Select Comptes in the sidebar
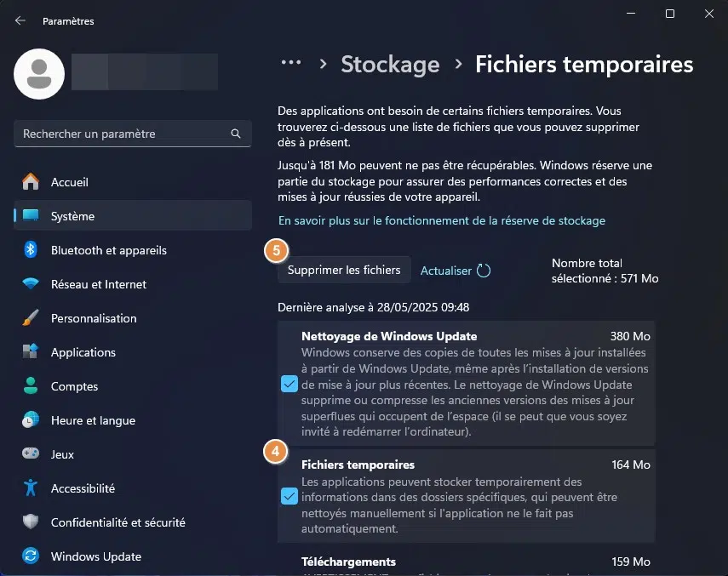This screenshot has width=728, height=576. tap(74, 386)
